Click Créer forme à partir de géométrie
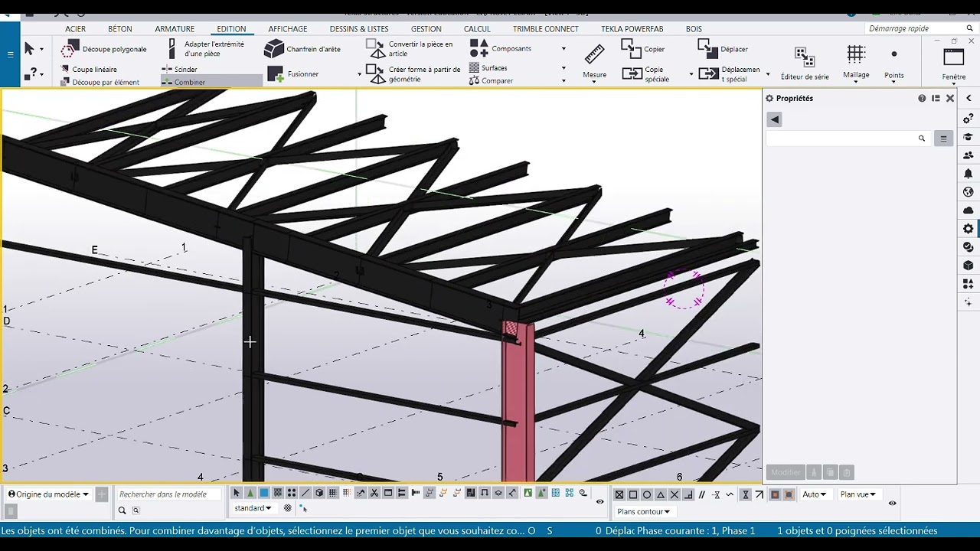The height and width of the screenshot is (551, 980). pos(413,74)
